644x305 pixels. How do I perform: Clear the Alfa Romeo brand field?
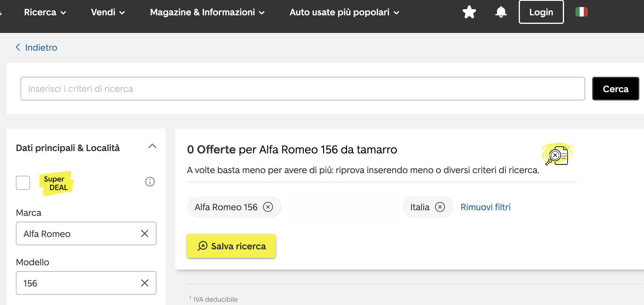click(x=144, y=233)
